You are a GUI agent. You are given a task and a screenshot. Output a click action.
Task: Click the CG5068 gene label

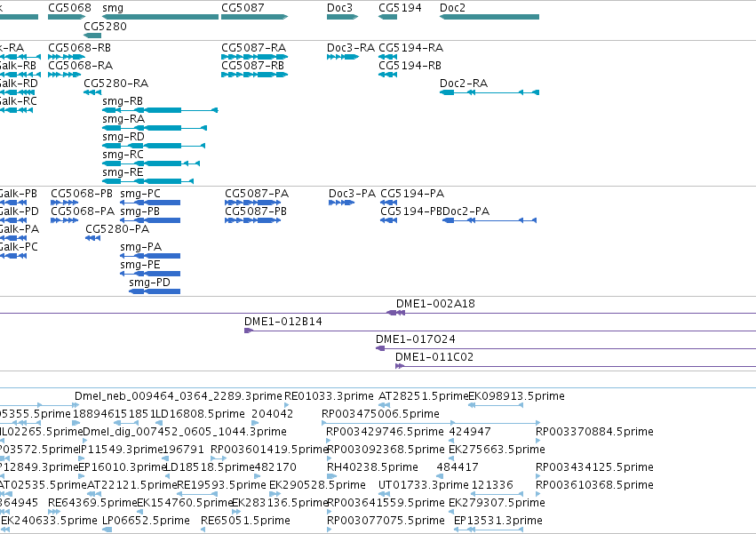69,8
